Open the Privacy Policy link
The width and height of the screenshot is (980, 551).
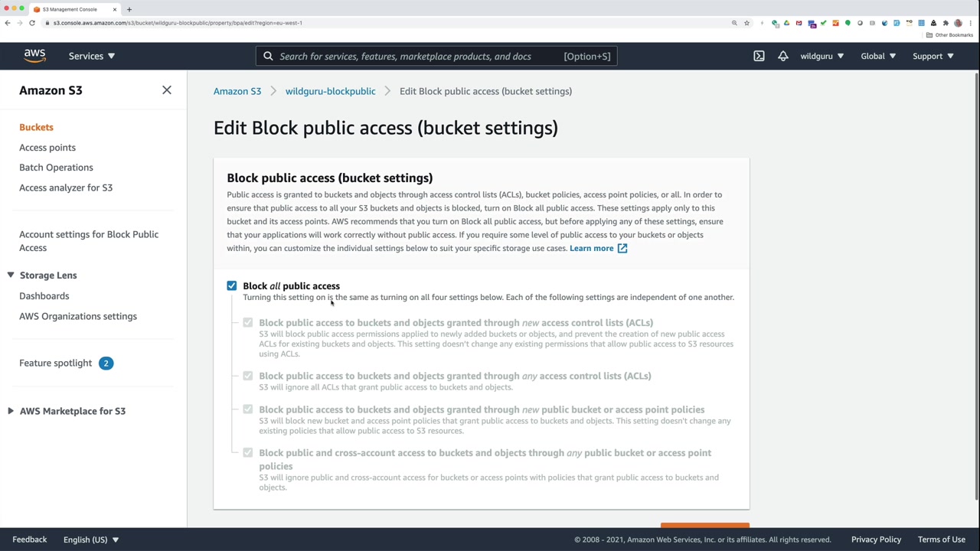(x=876, y=540)
